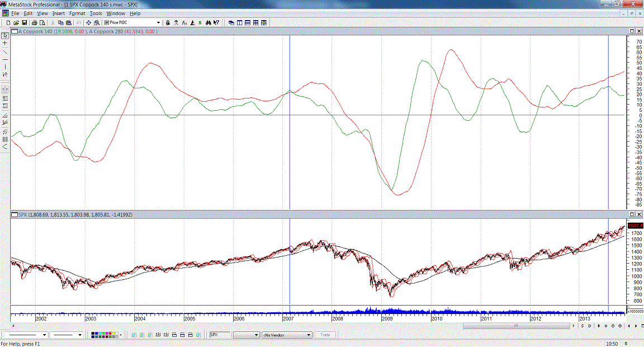Select the arrow pointer tool

(x=5, y=35)
